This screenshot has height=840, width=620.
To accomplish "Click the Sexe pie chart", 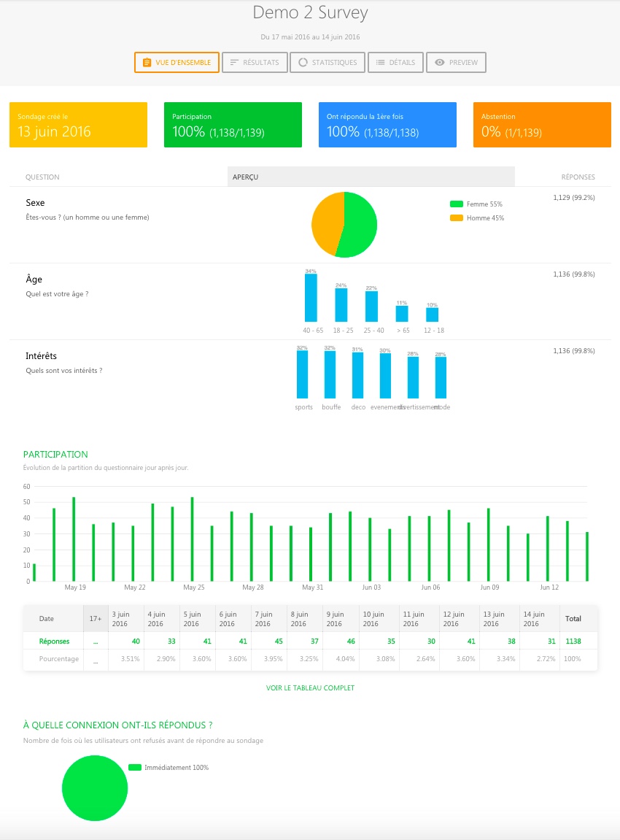I will (344, 225).
